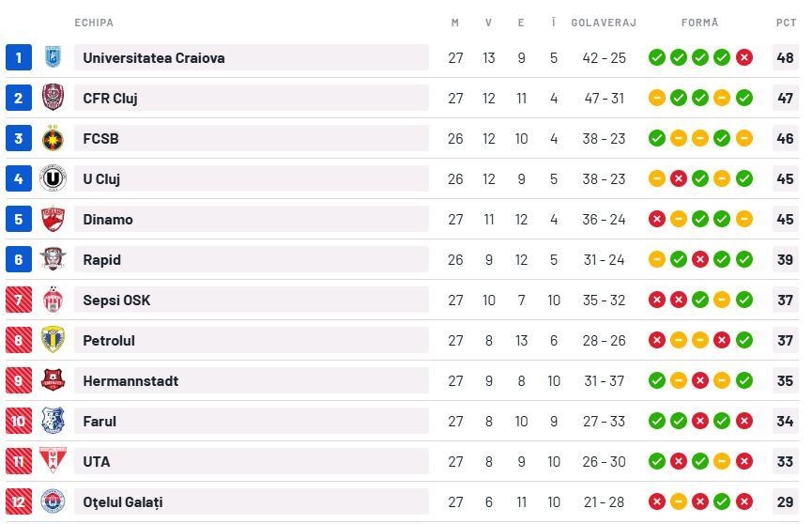Click the CFR Cluj club crest
This screenshot has height=524, width=812.
tap(54, 98)
